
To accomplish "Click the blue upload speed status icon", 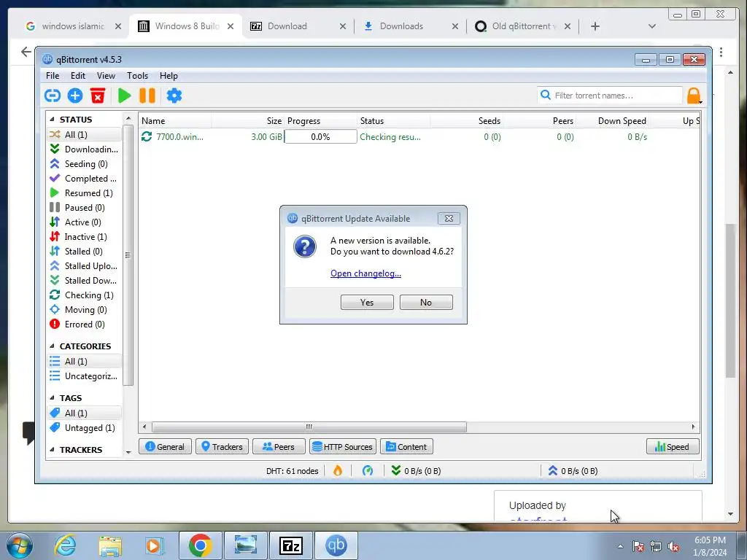I will tap(553, 470).
